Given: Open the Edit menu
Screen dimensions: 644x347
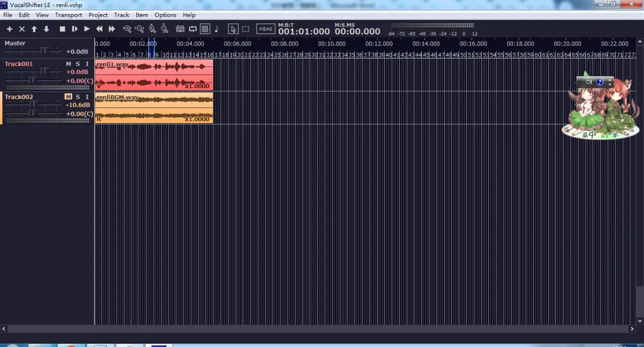Looking at the screenshot, I should [x=24, y=15].
